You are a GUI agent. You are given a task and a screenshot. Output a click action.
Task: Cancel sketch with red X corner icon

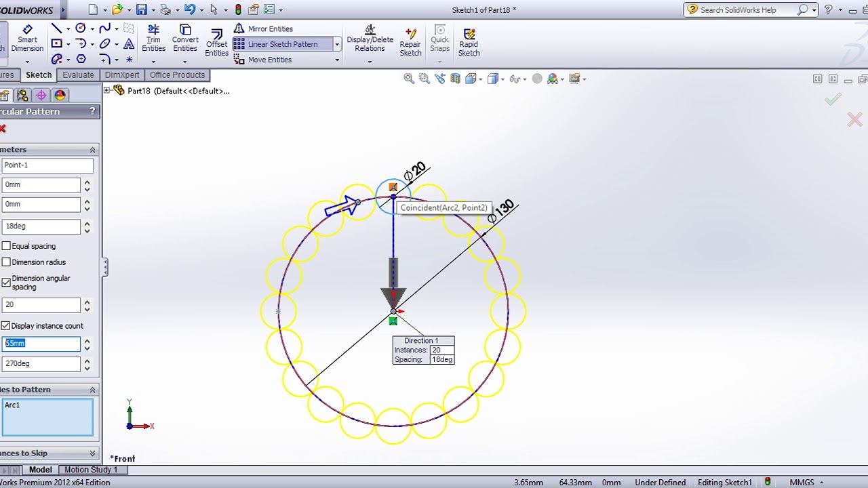pos(855,120)
